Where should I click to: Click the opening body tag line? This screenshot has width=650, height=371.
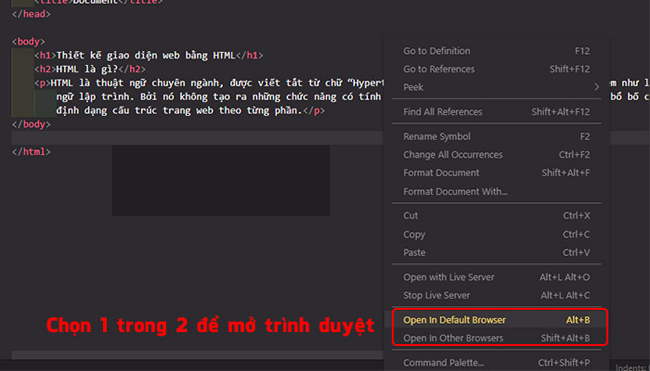click(28, 41)
